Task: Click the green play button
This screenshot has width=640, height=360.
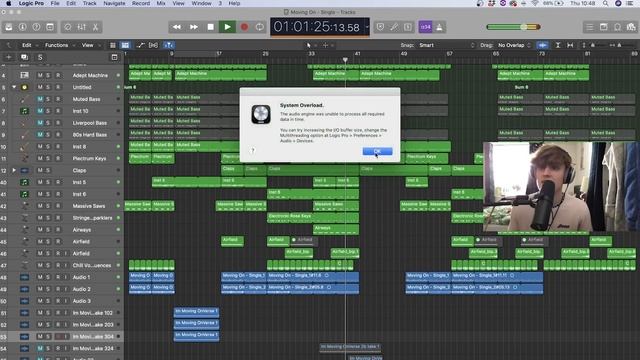Action: [x=227, y=27]
